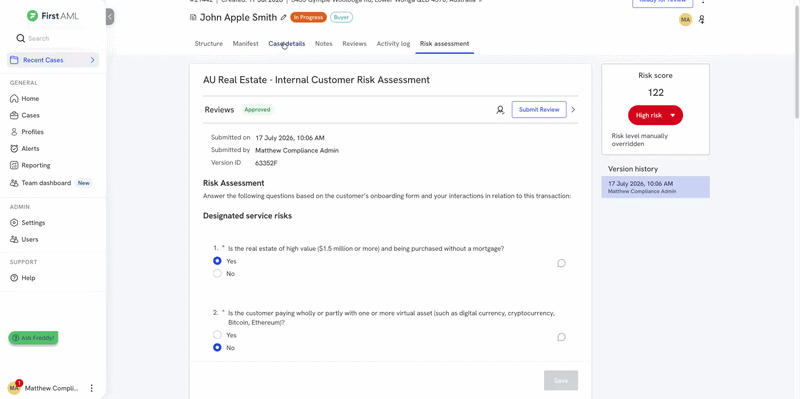Click the First AML logo
Viewport: 800px width, 399px height.
tap(53, 16)
